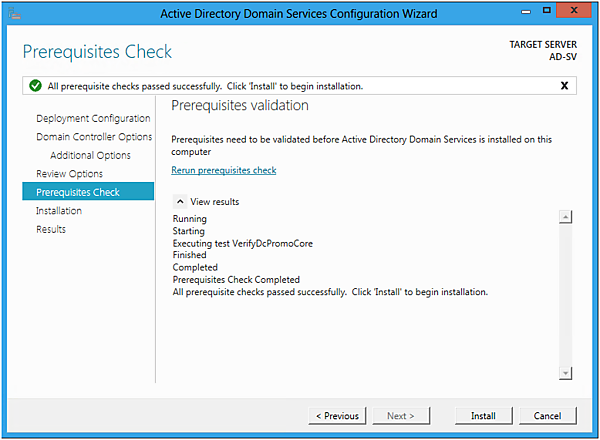Viewport: 600px width, 440px height.
Task: Click the results scrollbar up arrow
Action: [565, 218]
